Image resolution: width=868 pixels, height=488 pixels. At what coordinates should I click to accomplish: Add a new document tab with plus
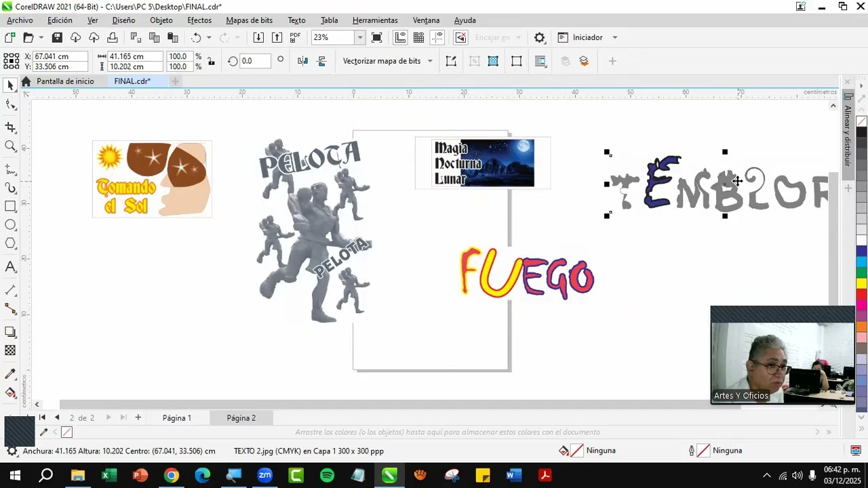click(x=175, y=81)
